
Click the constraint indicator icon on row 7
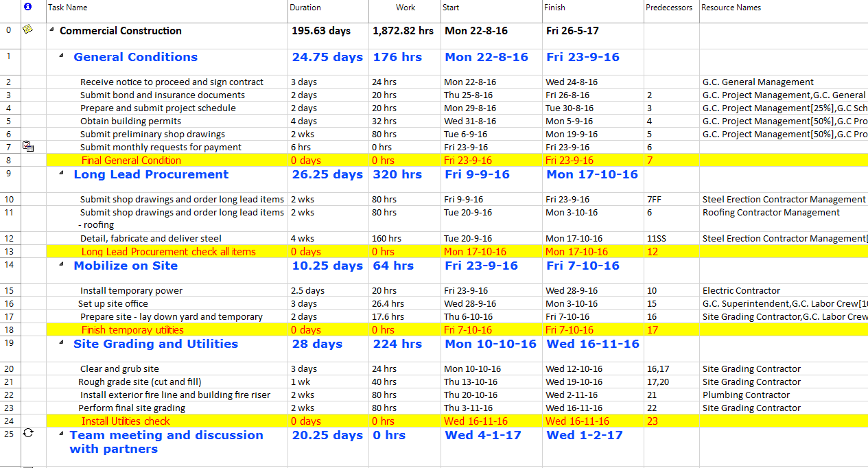(x=28, y=146)
